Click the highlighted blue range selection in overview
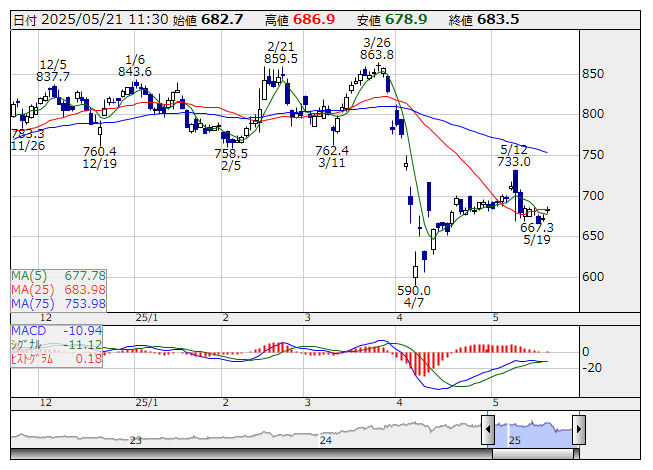The width and height of the screenshot is (653, 470). tap(533, 433)
